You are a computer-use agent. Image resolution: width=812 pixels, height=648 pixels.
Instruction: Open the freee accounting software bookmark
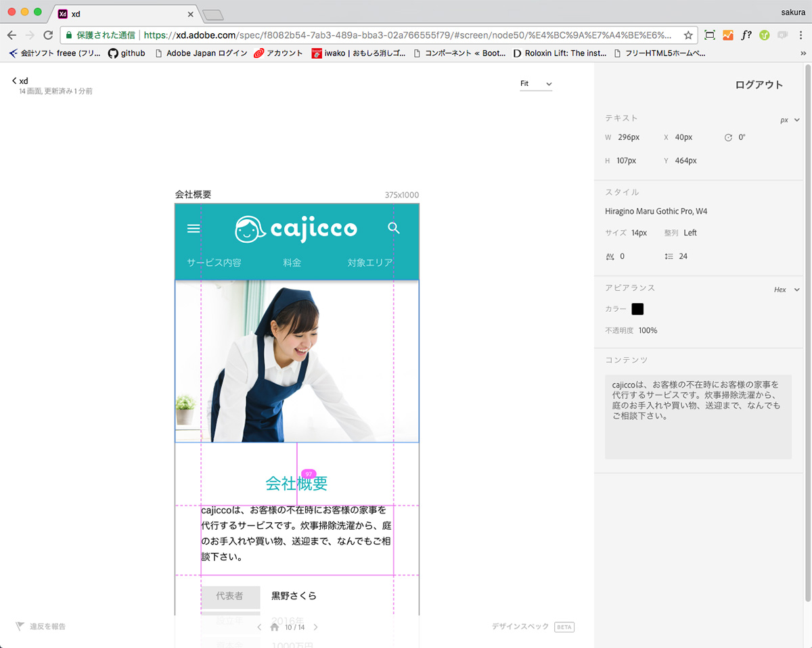pyautogui.click(x=55, y=53)
